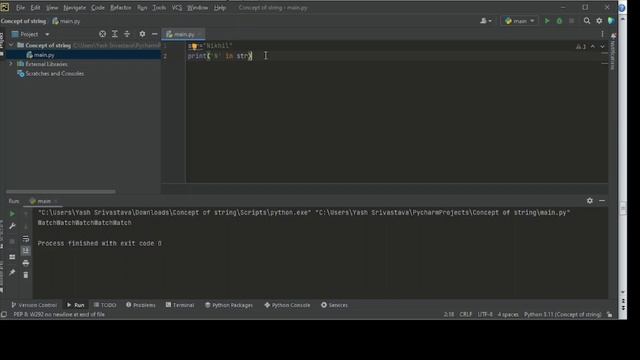Open the Tools menu

[159, 7]
